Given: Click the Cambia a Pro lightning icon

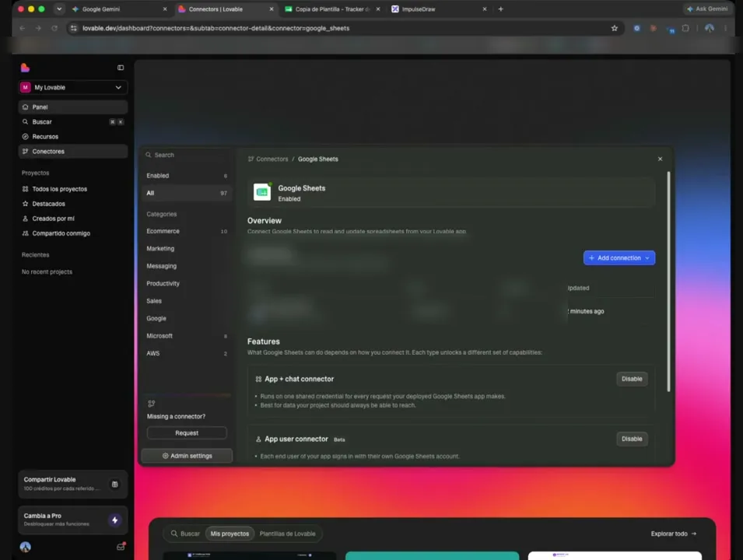Looking at the screenshot, I should coord(114,520).
